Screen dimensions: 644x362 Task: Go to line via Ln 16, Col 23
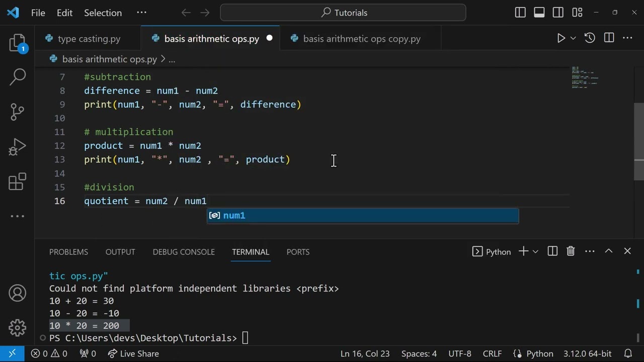coord(365,353)
